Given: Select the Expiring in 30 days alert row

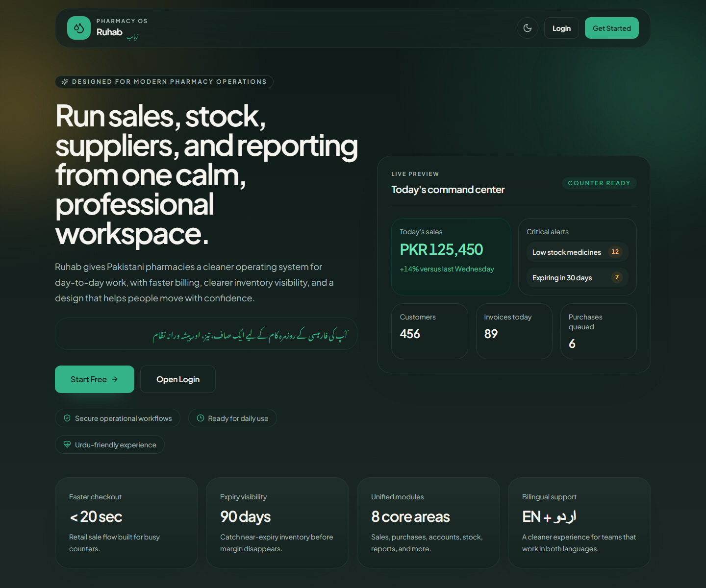Looking at the screenshot, I should [578, 277].
